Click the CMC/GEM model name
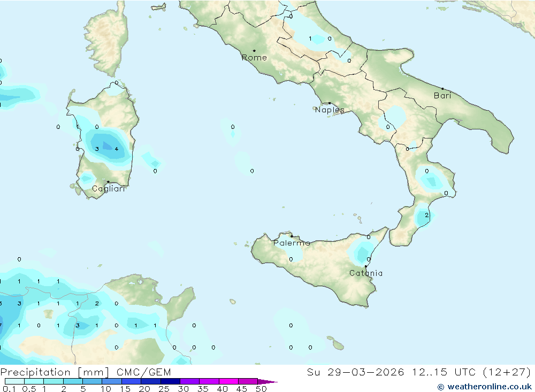Viewport: 535px width, 392px height. click(x=143, y=372)
